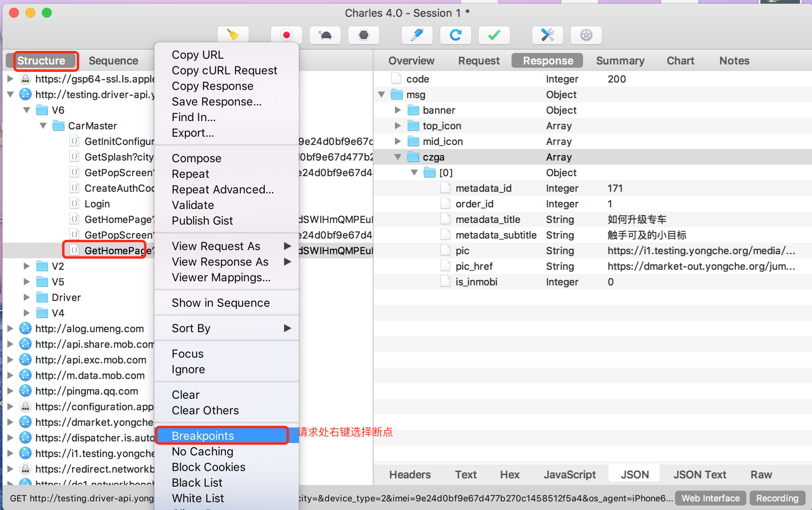
Task: Click the mid_icon folder icon
Action: [x=413, y=141]
